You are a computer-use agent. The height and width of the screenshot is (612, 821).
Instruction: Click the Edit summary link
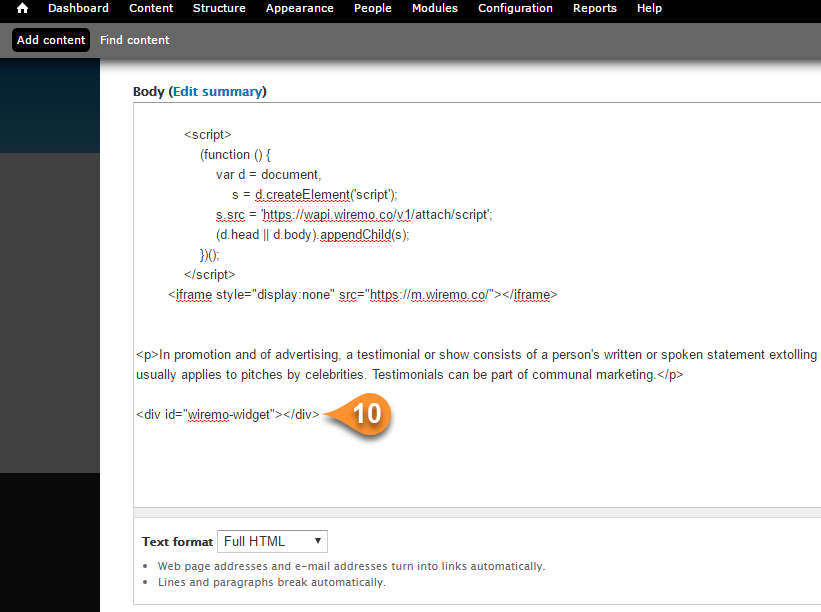tap(218, 92)
